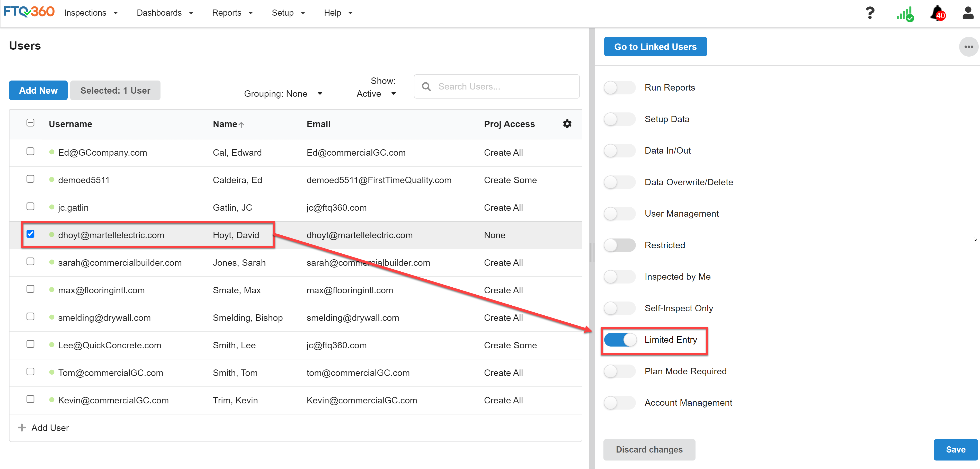
Task: Check the box for demoed5511
Action: (x=30, y=179)
